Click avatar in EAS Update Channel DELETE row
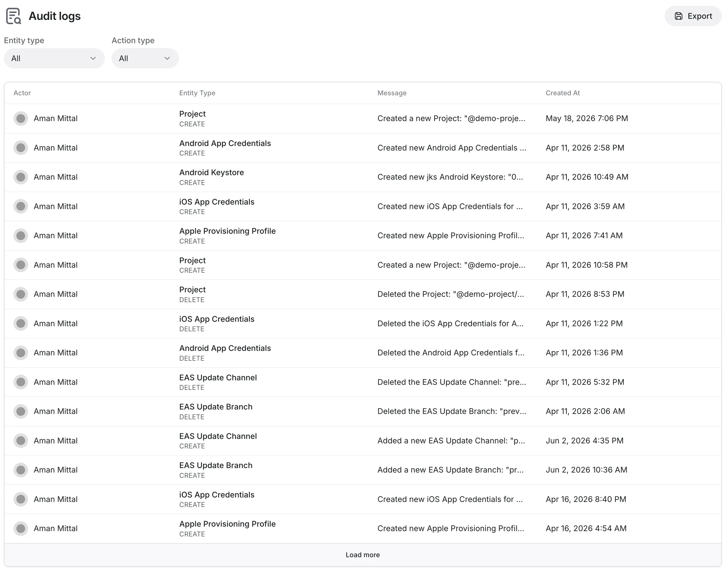Viewport: 728px width, 574px height. (21, 382)
